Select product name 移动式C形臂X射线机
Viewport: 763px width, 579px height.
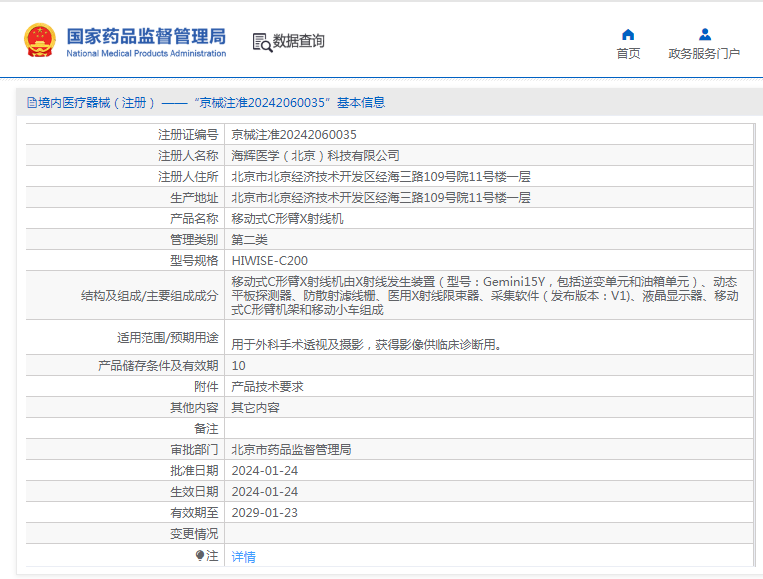coord(287,219)
